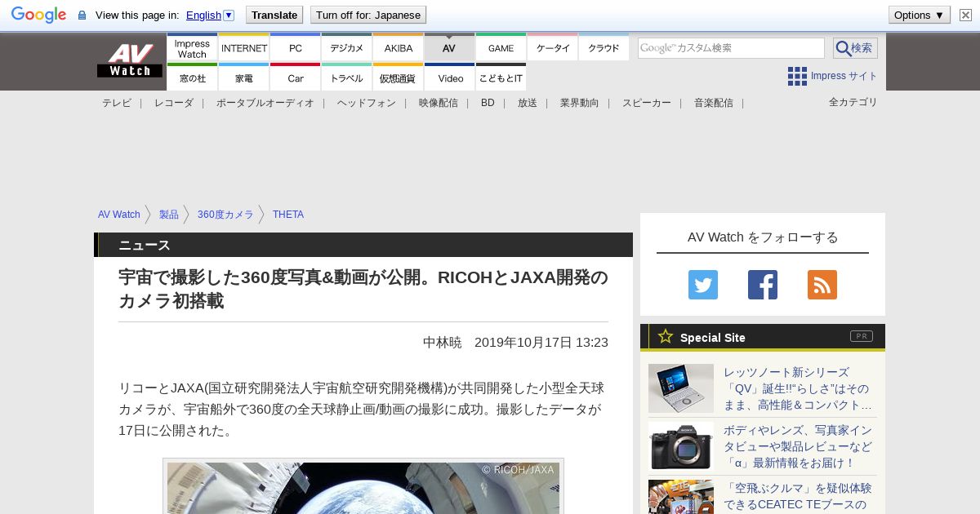Open the デジカメ tab
Viewport: 980px width, 514px height.
click(346, 48)
